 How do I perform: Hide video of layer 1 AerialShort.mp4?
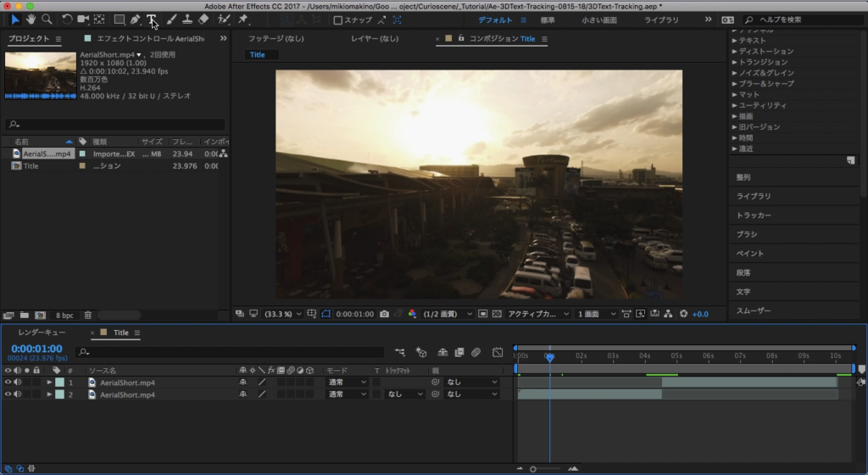[x=8, y=383]
